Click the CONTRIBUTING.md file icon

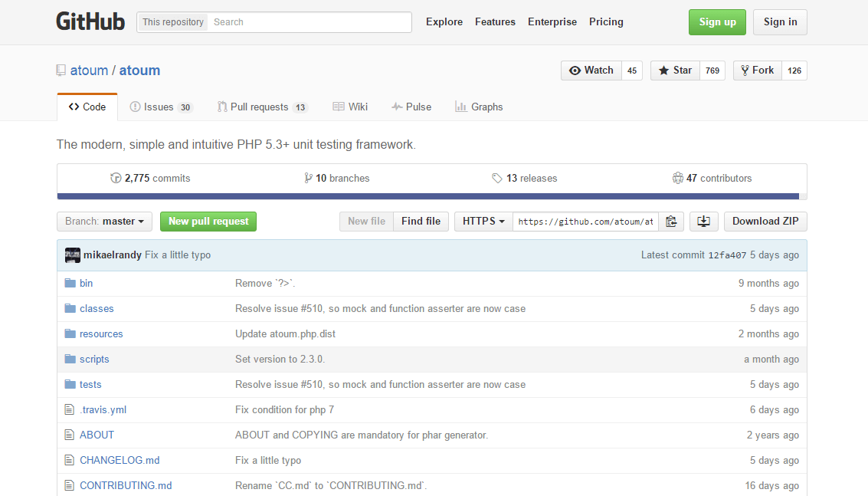point(69,485)
